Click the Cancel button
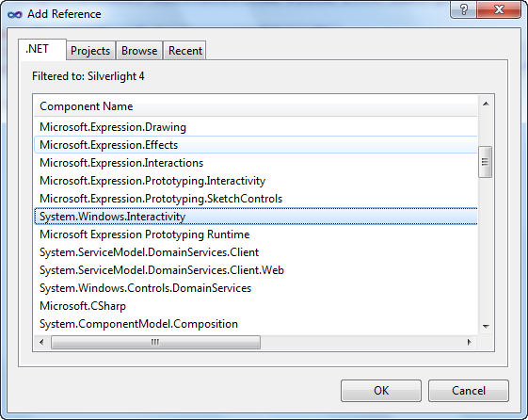 click(x=469, y=391)
